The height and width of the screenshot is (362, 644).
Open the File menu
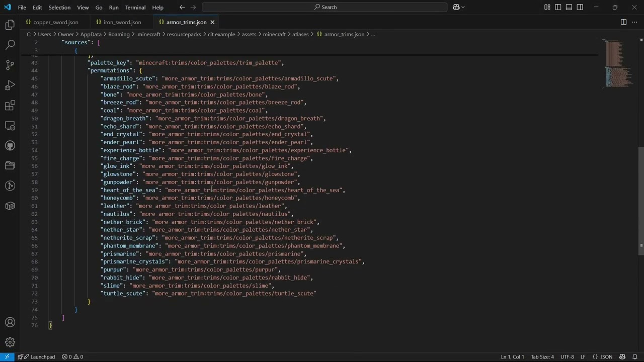22,8
